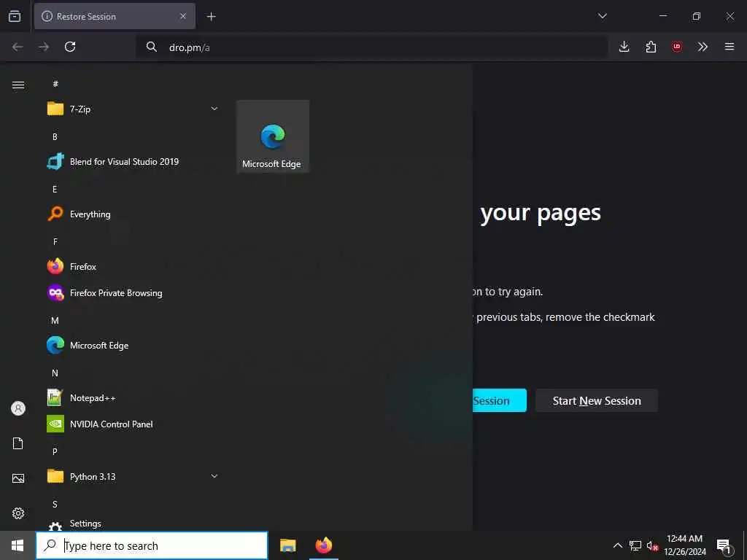
Task: Open File Explorer from taskbar
Action: click(x=287, y=545)
